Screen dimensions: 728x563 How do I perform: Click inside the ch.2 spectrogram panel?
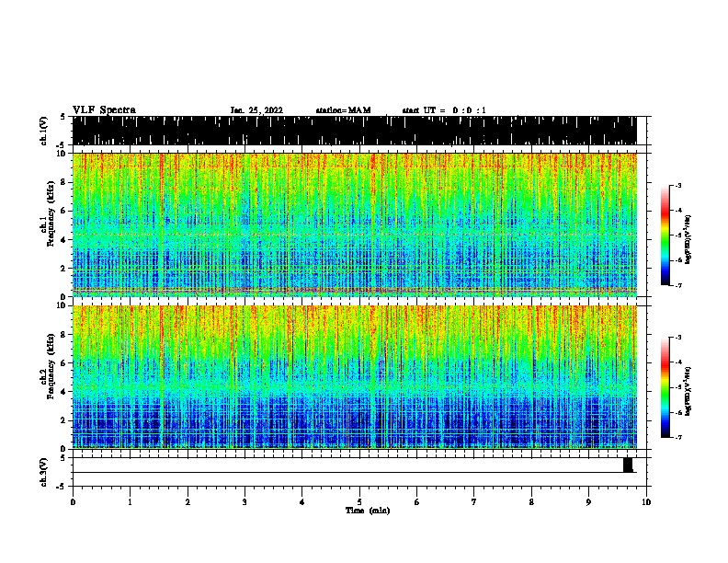pos(354,377)
